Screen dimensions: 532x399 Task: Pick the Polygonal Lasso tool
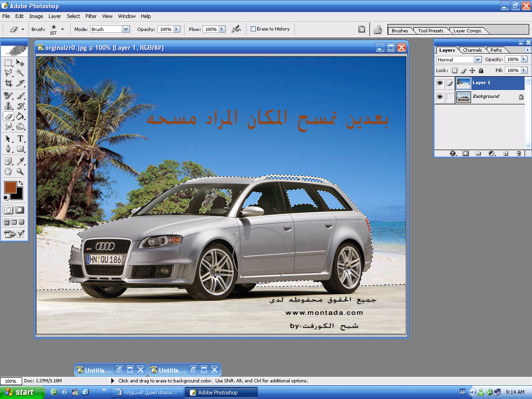(x=8, y=73)
